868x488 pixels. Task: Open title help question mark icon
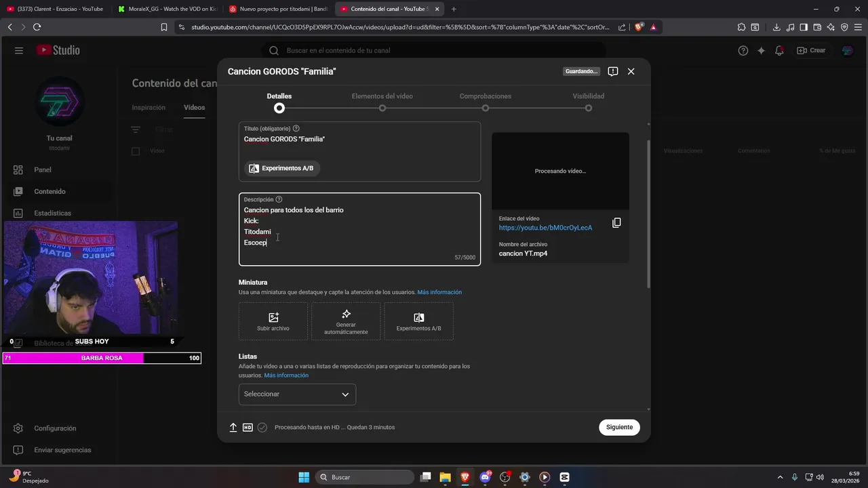[296, 128]
